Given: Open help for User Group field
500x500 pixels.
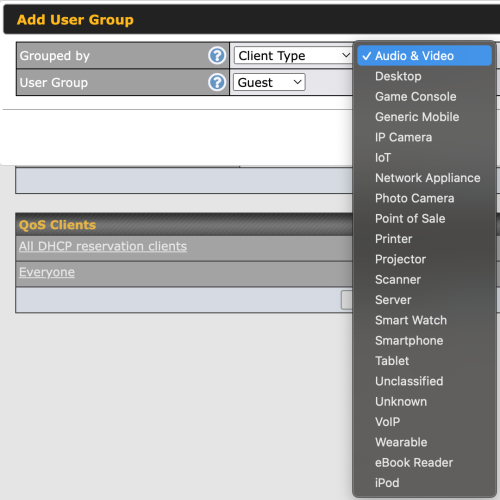Looking at the screenshot, I should click(217, 82).
